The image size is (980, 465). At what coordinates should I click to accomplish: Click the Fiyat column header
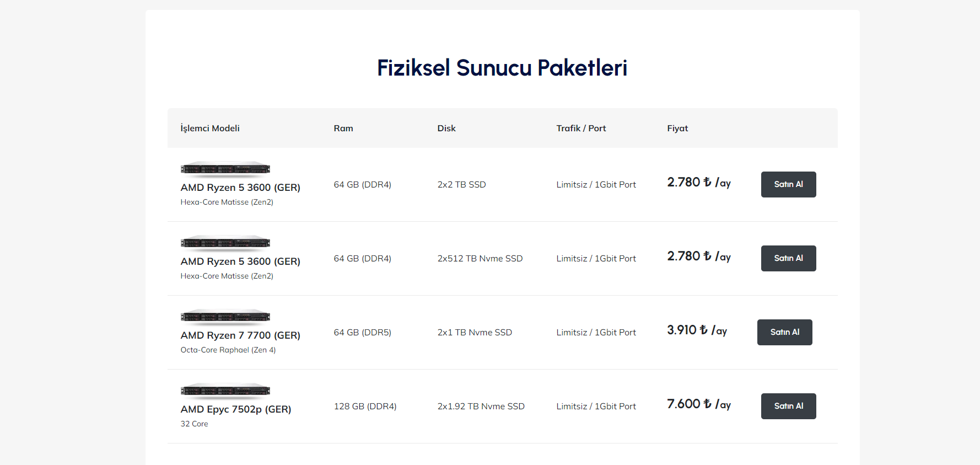(x=677, y=128)
